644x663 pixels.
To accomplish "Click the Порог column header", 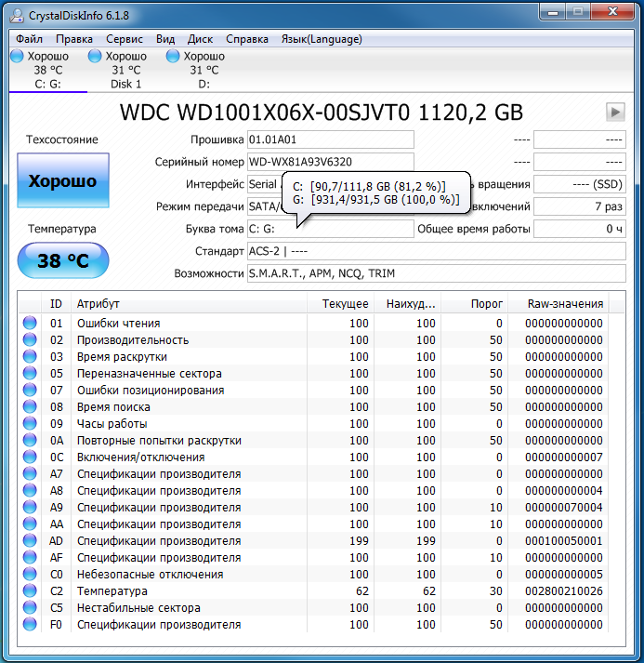I will pyautogui.click(x=474, y=303).
